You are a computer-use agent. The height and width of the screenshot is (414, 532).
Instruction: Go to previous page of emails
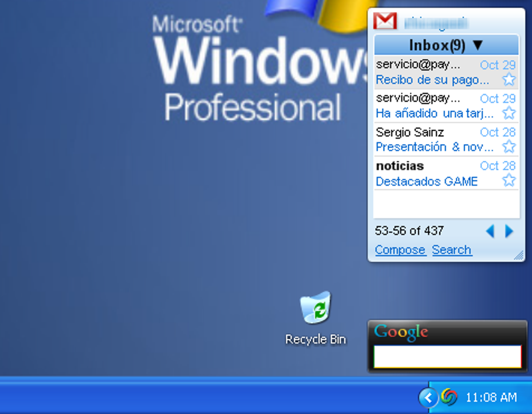(490, 231)
